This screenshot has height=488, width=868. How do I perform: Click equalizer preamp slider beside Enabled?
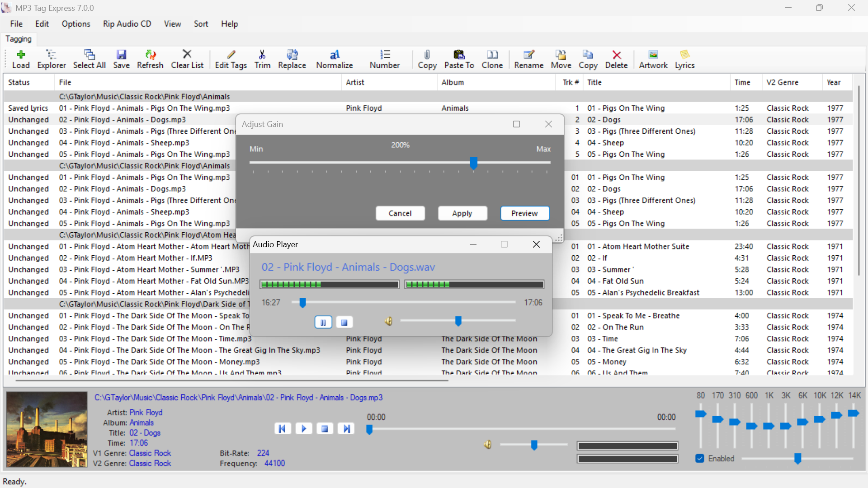[797, 459]
